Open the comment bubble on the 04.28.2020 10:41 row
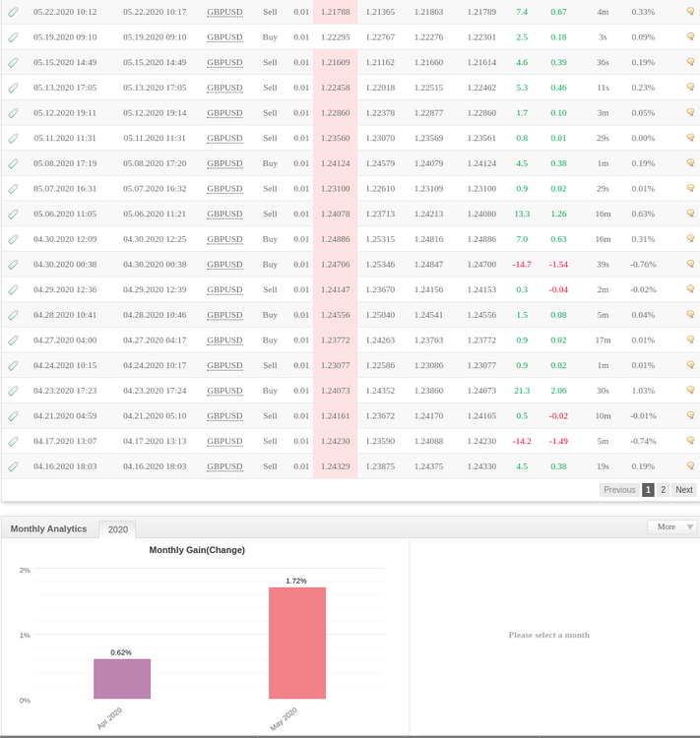 pyautogui.click(x=690, y=315)
